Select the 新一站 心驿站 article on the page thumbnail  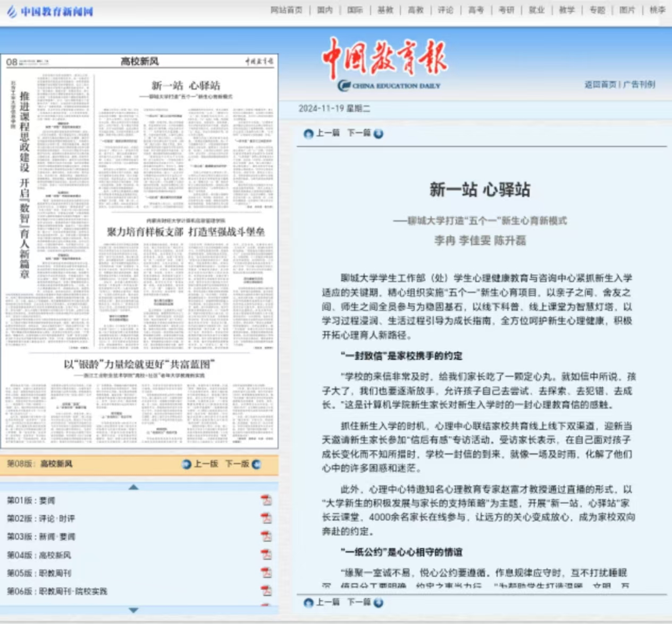click(x=186, y=85)
